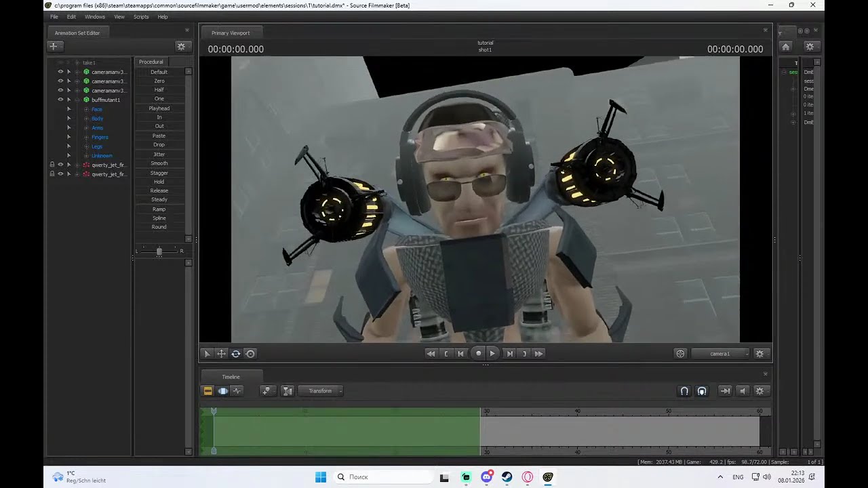Toggle visibility of the second cameramanv3 set
Screen dimensions: 868x488
point(60,81)
